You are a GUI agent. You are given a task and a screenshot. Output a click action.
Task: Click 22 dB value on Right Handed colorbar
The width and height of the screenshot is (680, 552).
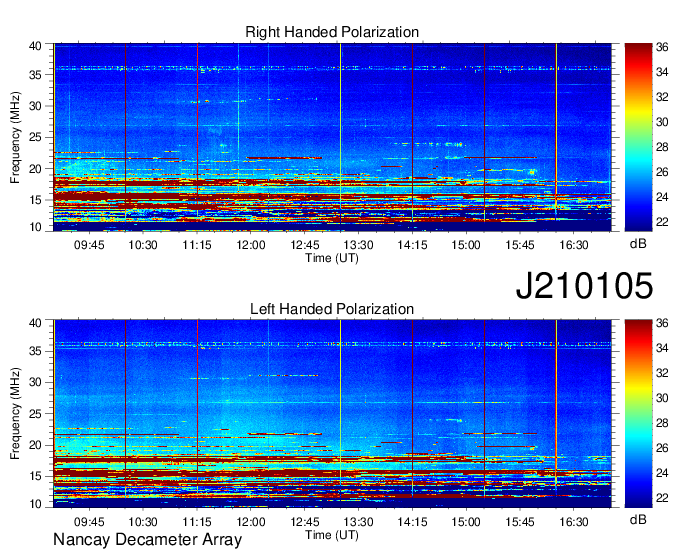pyautogui.click(x=662, y=222)
